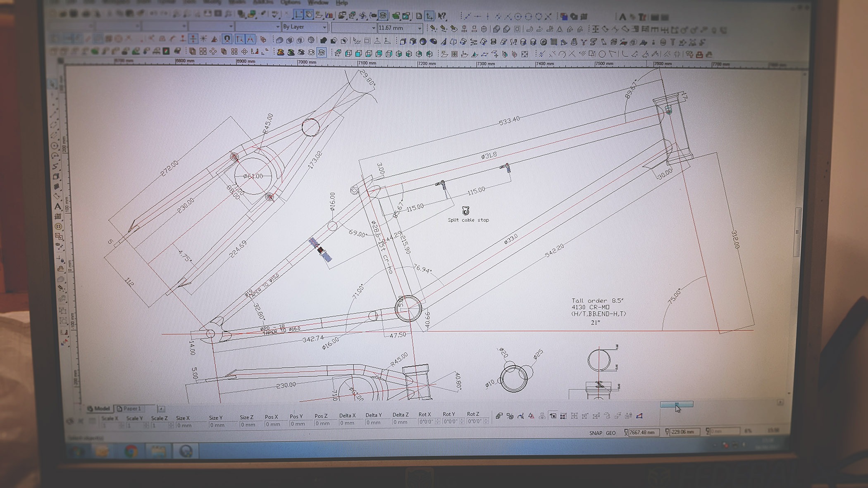The image size is (868, 488).
Task: Switch to the Paper 1 tab
Action: [131, 408]
